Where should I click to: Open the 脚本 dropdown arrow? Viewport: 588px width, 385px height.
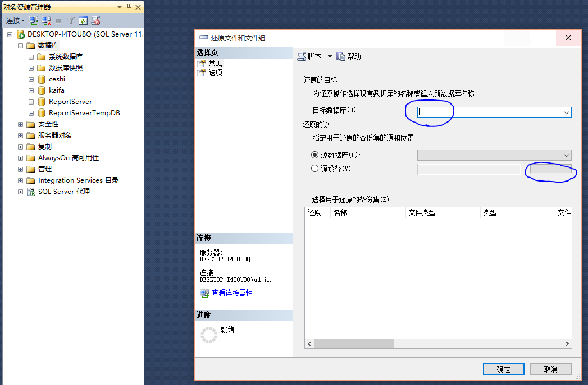coord(330,56)
